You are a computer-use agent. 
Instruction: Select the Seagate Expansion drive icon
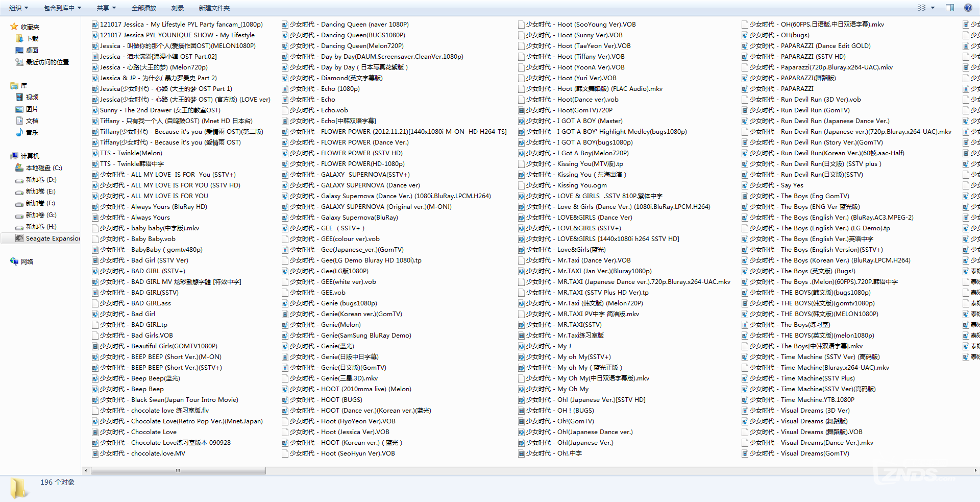[x=19, y=238]
